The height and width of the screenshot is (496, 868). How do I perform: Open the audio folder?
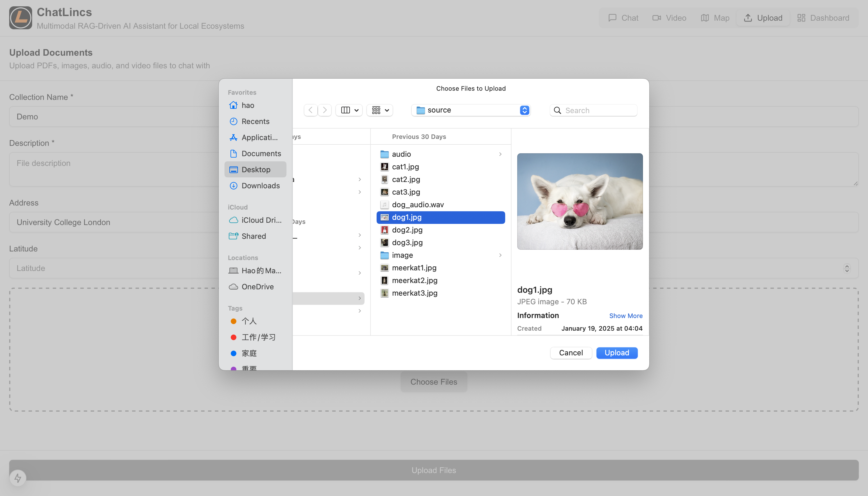[401, 154]
